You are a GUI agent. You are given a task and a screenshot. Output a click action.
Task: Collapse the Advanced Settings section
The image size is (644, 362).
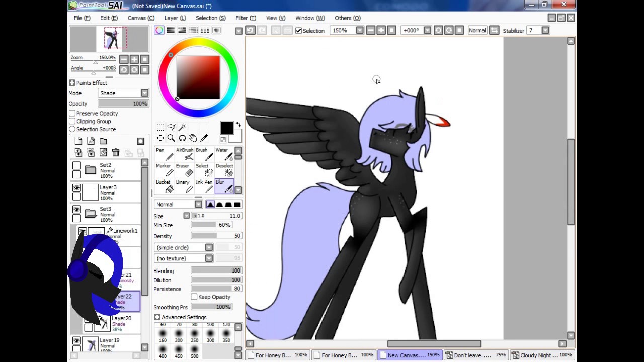[x=157, y=318]
